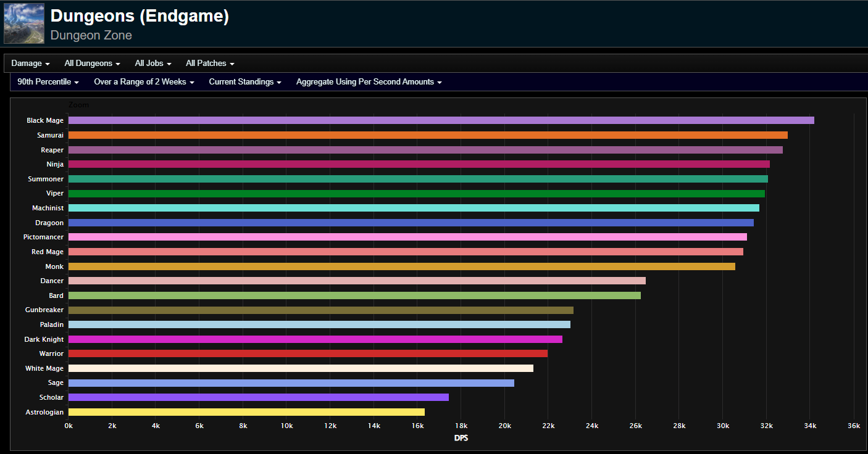Screen dimensions: 868x454
Task: Click the Dungeons (Endgame) title
Action: (140, 17)
